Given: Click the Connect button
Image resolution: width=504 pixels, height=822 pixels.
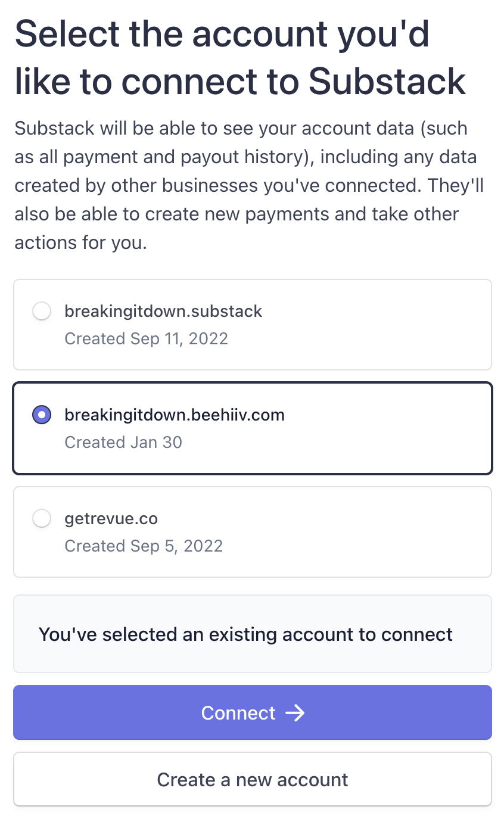Looking at the screenshot, I should tap(252, 712).
